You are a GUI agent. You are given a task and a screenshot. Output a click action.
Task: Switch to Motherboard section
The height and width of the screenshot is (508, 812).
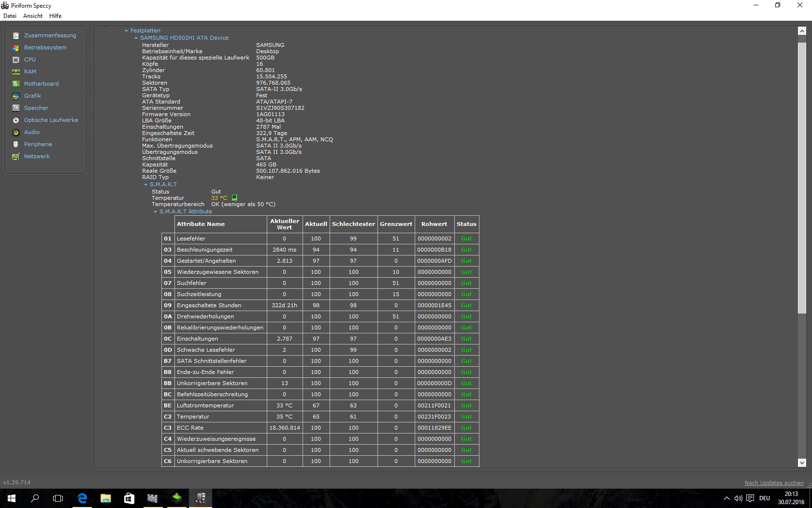click(x=42, y=84)
